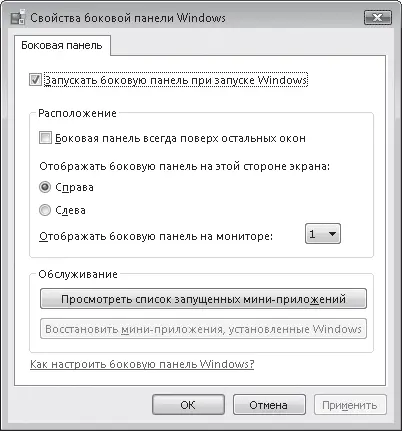Click the Отображать боковую панель на мониторе label

pyautogui.click(x=156, y=236)
